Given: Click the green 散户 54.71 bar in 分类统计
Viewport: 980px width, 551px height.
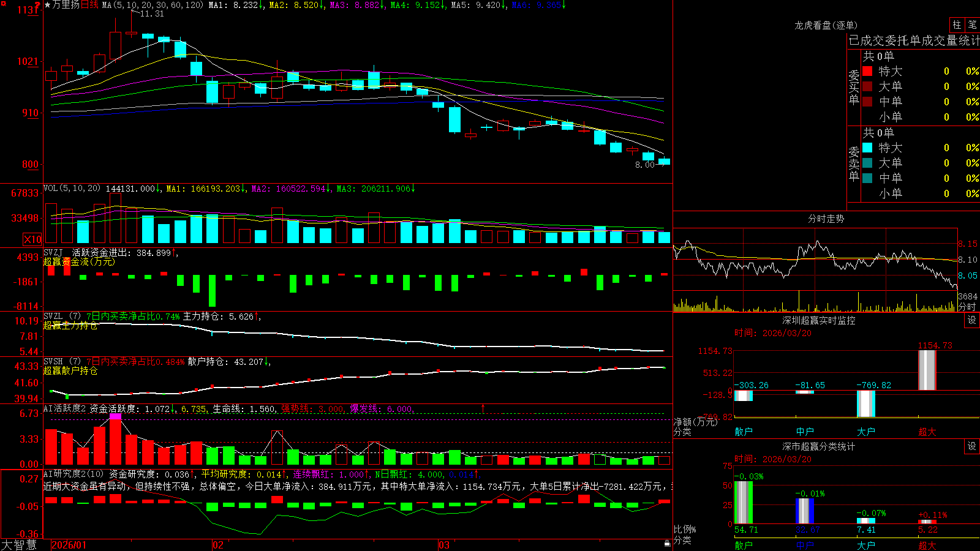Looking at the screenshot, I should pos(744,503).
